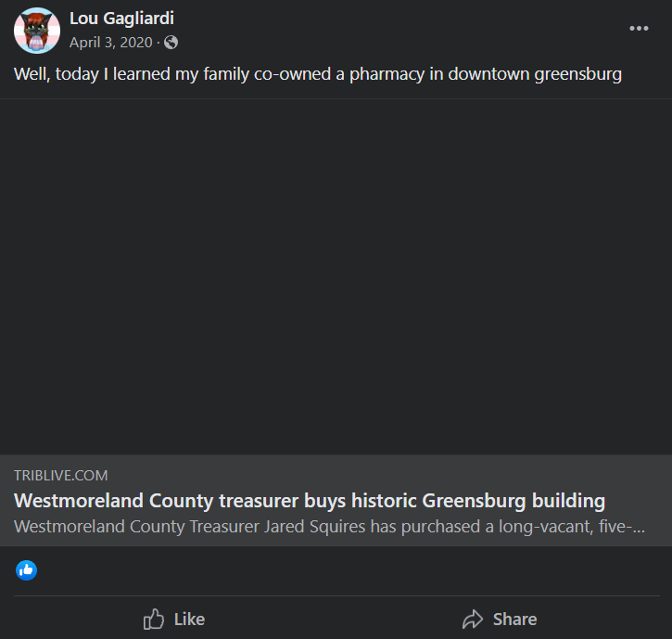Click the public audience globe icon

[x=171, y=43]
